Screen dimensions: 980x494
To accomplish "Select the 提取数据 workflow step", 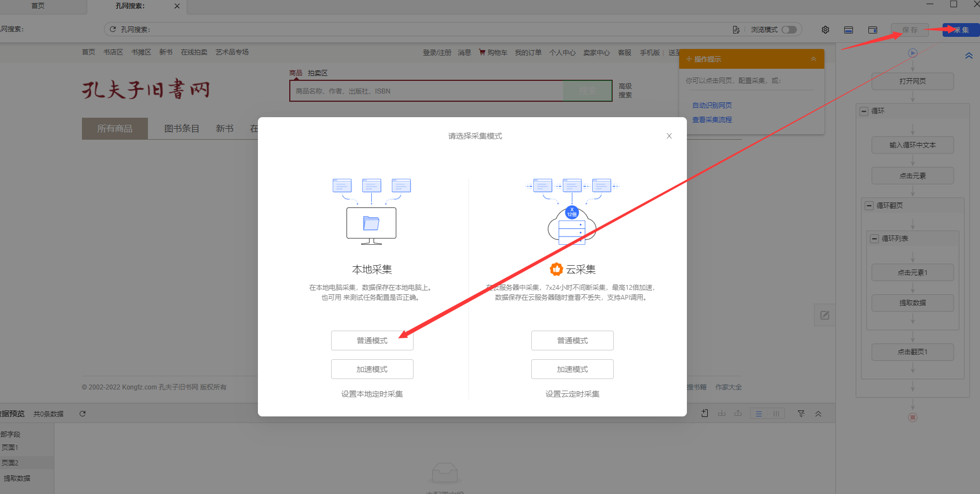I will 912,303.
